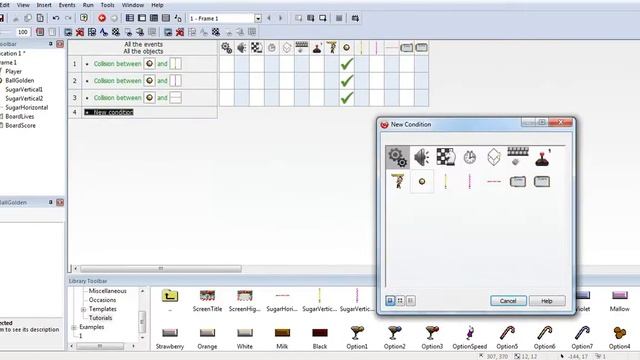Select the purple SugarVertical object in the dialog
Screen dimensions: 640x360
(470, 181)
